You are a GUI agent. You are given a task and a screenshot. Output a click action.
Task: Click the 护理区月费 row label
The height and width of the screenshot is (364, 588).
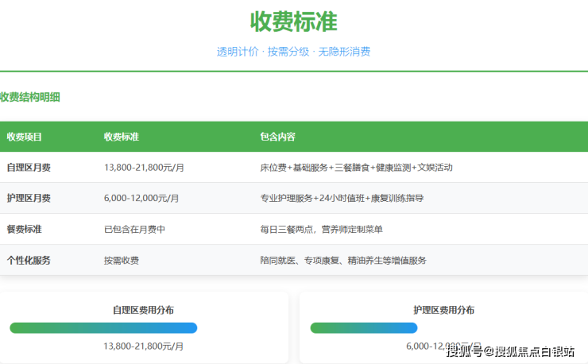pos(29,198)
